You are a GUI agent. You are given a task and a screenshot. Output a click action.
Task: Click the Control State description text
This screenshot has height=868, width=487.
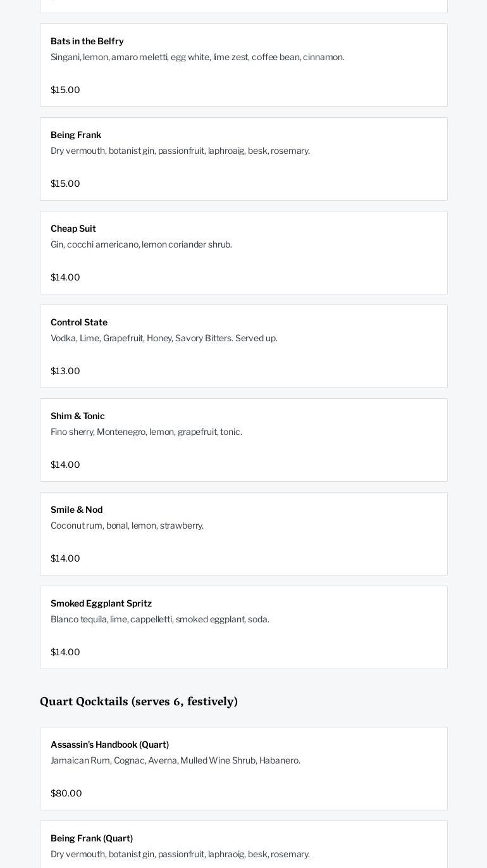coord(164,338)
